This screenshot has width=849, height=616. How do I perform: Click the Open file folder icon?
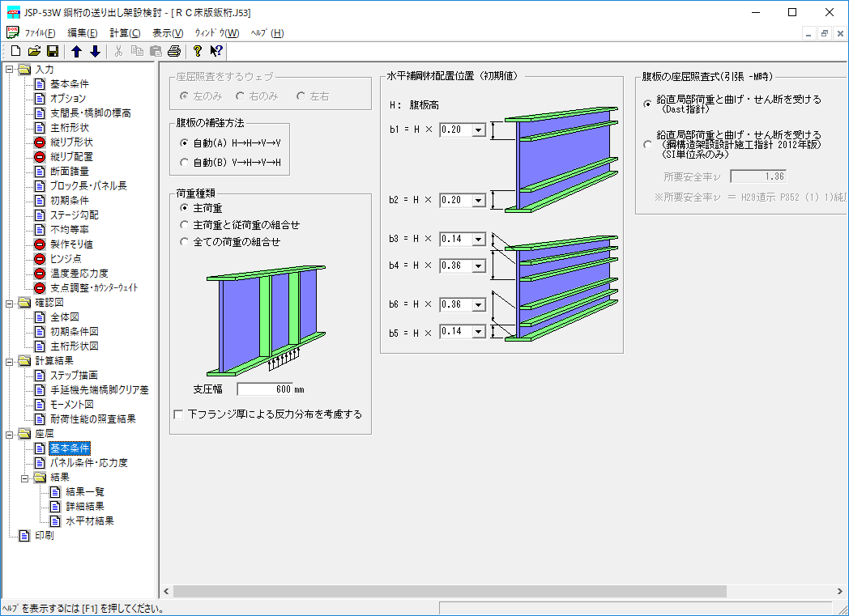pyautogui.click(x=34, y=52)
